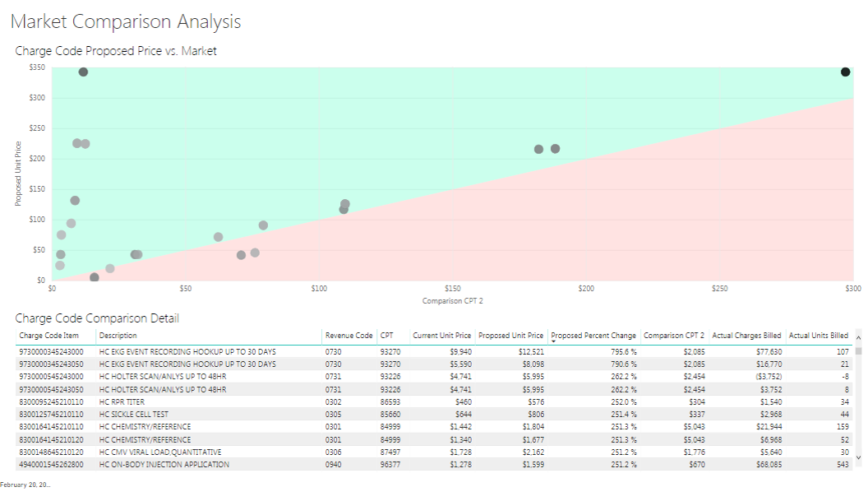Click 'HC ON-BODY INJECTION APPLICATION' description
The width and height of the screenshot is (868, 501).
click(x=164, y=465)
